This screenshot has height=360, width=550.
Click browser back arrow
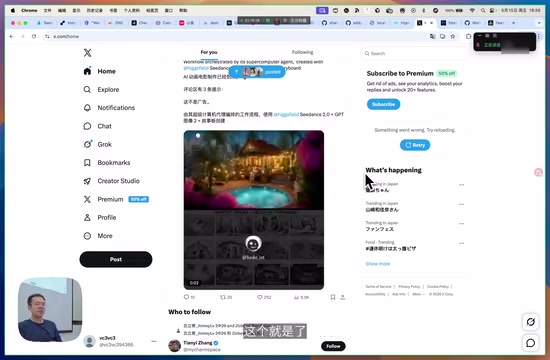pyautogui.click(x=12, y=36)
